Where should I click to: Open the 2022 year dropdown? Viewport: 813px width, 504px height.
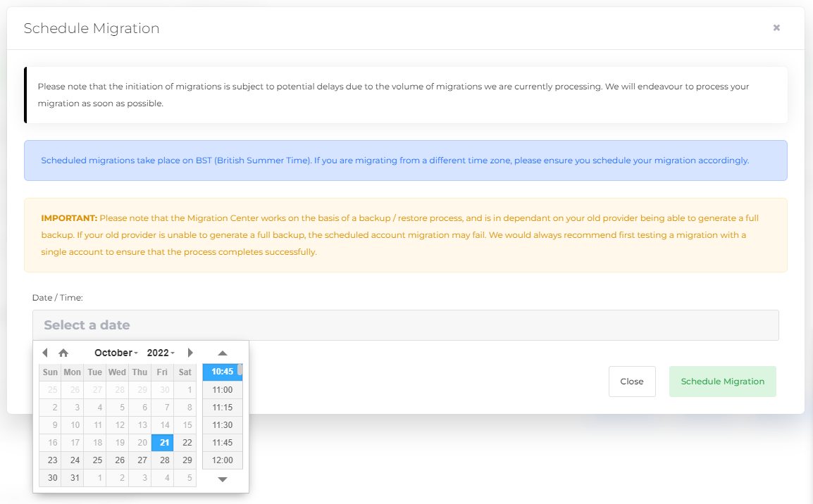(160, 353)
